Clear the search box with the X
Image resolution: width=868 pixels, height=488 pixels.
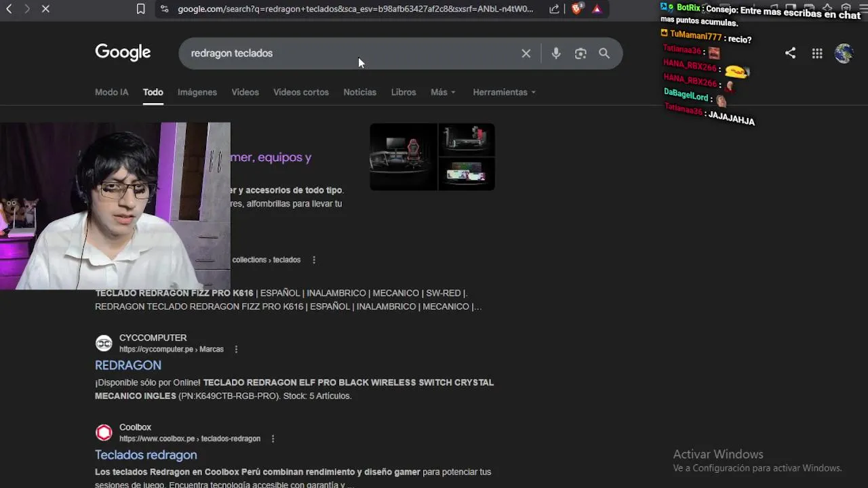(x=526, y=53)
